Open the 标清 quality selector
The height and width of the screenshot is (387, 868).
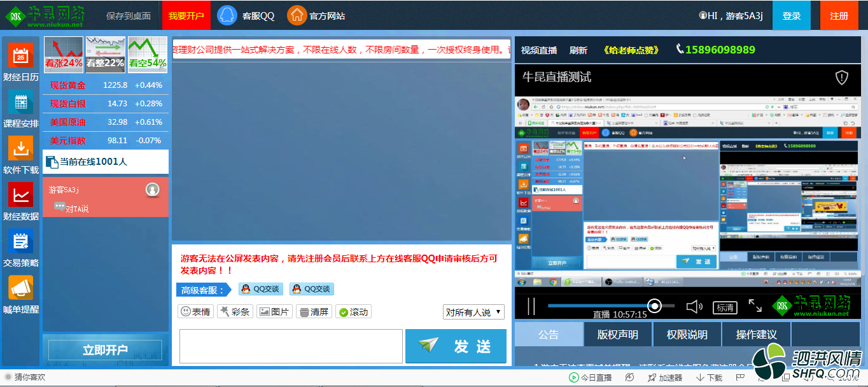tap(725, 307)
